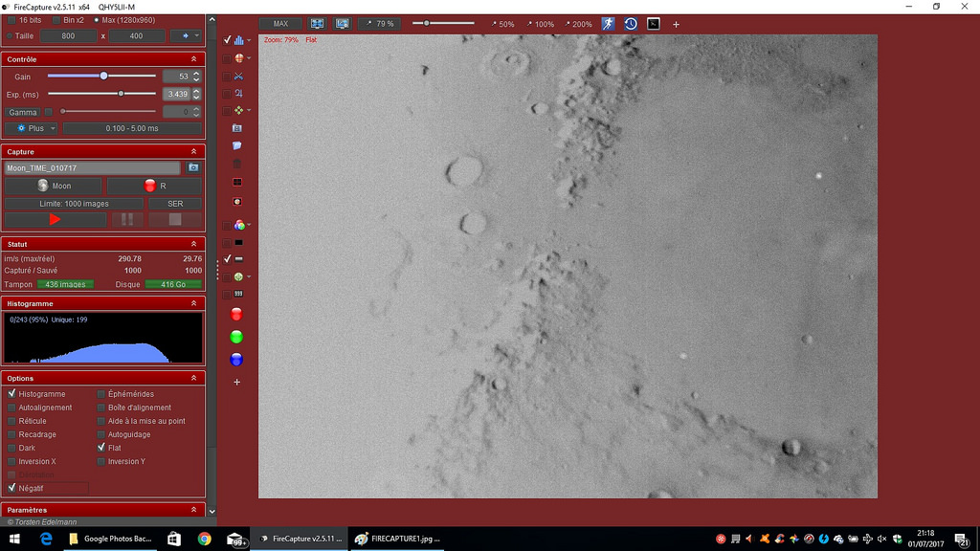Select the red channel ball icon
This screenshot has width=980, height=551.
tap(237, 314)
